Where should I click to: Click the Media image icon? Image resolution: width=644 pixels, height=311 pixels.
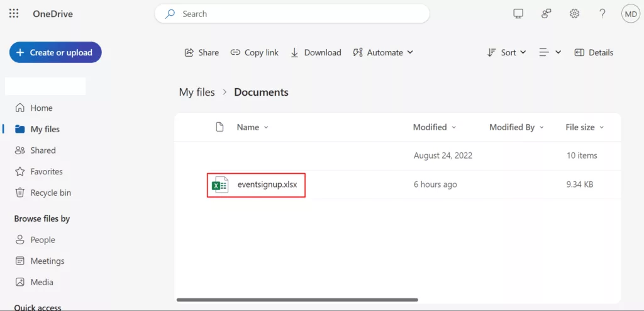19,282
